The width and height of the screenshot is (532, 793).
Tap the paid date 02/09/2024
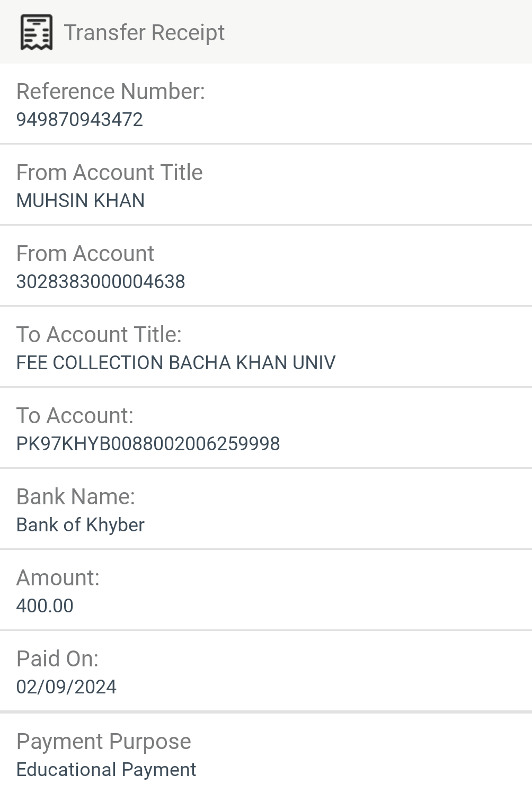pyautogui.click(x=67, y=687)
